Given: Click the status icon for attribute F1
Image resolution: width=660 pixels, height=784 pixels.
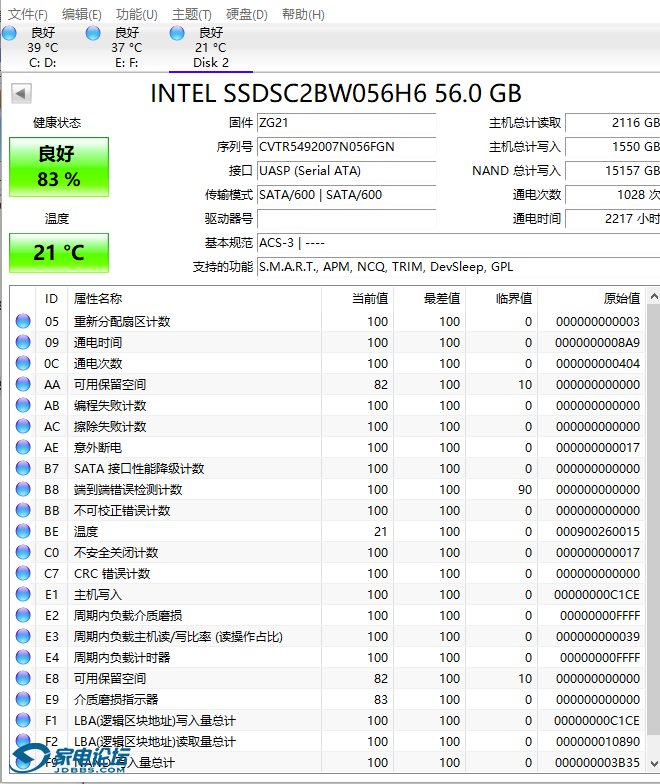Looking at the screenshot, I should pos(23,720).
